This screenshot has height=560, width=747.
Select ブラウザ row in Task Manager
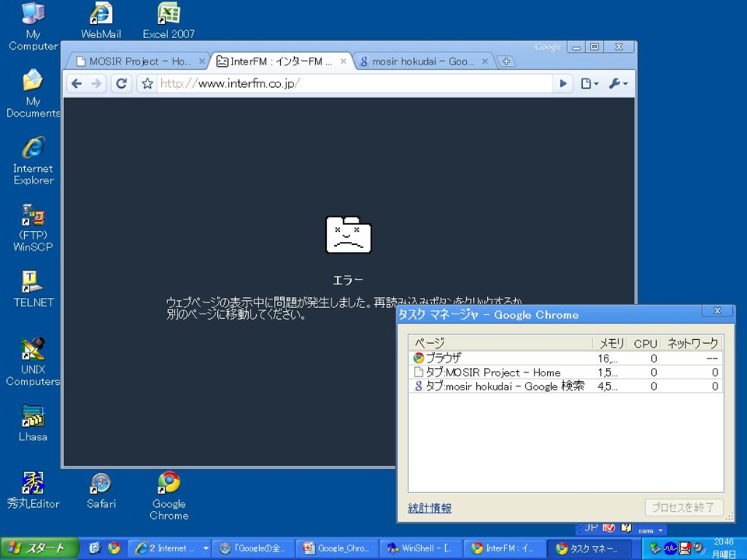[x=566, y=358]
